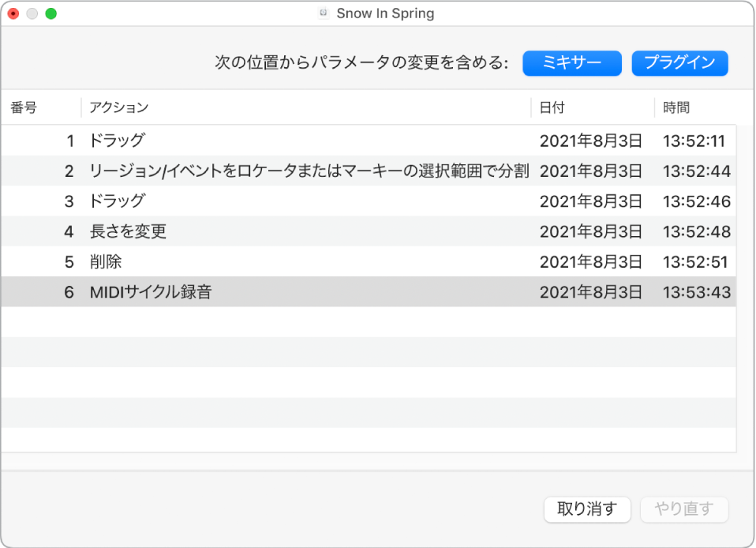Toggle the ミキサー parameter change button
Viewport: 756px width, 548px height.
click(572, 63)
